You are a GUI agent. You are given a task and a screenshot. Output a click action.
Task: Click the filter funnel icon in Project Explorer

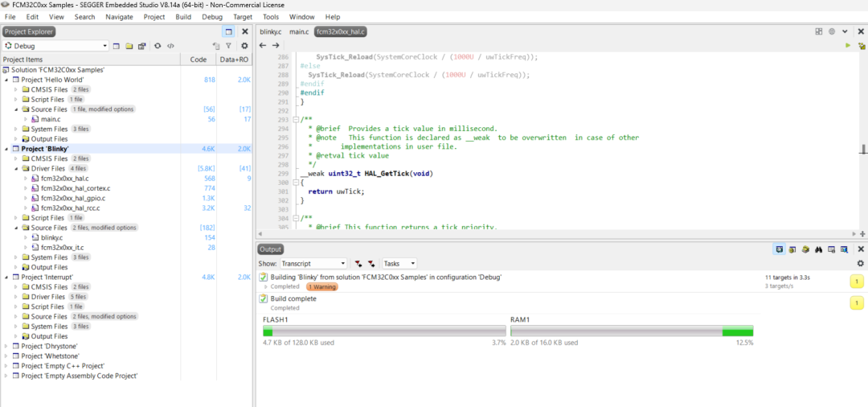228,46
